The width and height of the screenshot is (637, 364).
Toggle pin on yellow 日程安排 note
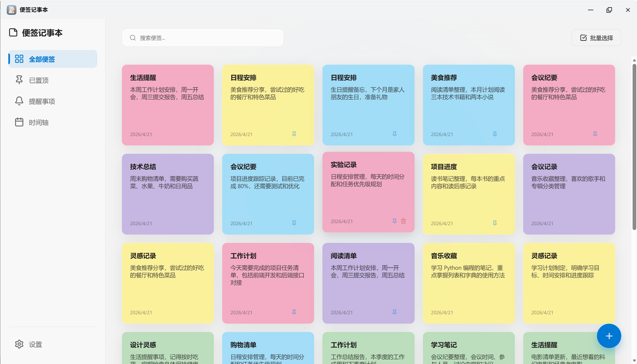click(x=294, y=134)
